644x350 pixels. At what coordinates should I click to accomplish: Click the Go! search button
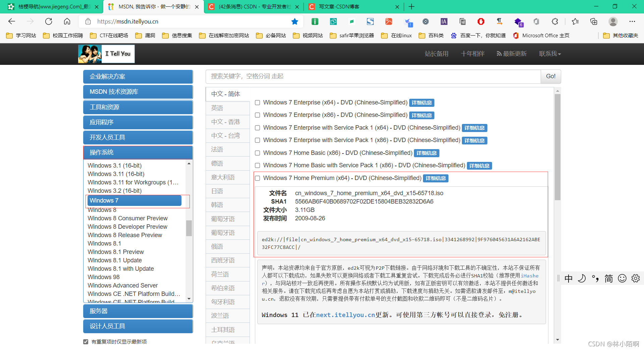[551, 77]
